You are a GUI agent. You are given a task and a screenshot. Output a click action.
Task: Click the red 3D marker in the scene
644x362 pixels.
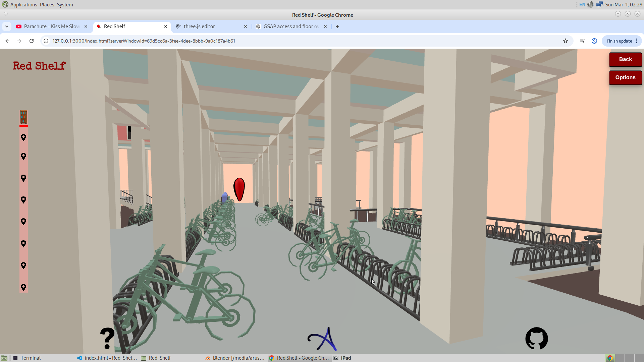click(239, 189)
